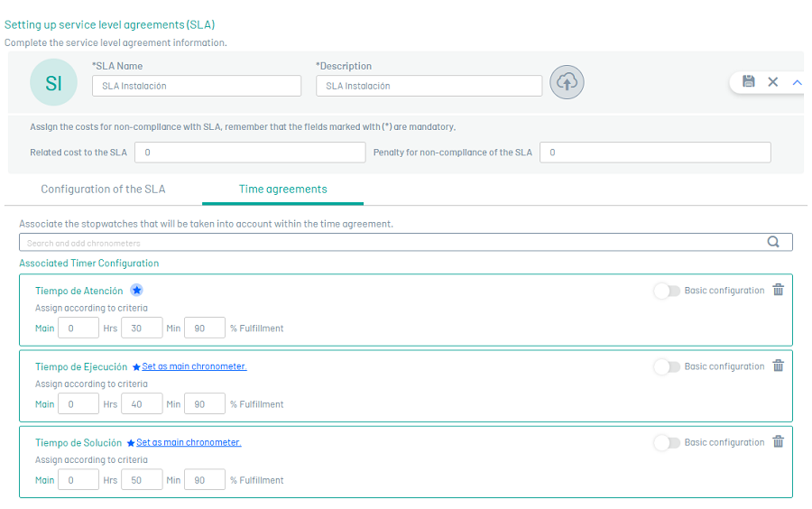Viewport: 812px width, 509px height.
Task: Select the Time agreements tab
Action: tap(282, 190)
